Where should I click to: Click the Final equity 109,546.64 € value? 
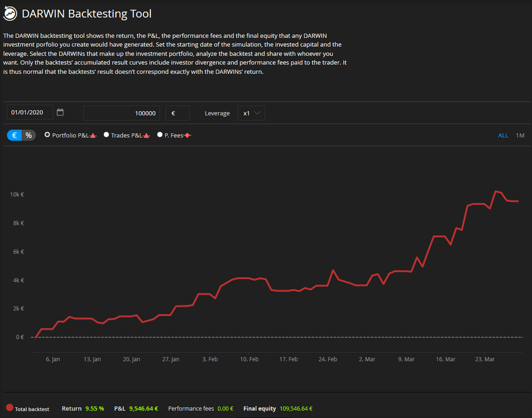click(296, 409)
